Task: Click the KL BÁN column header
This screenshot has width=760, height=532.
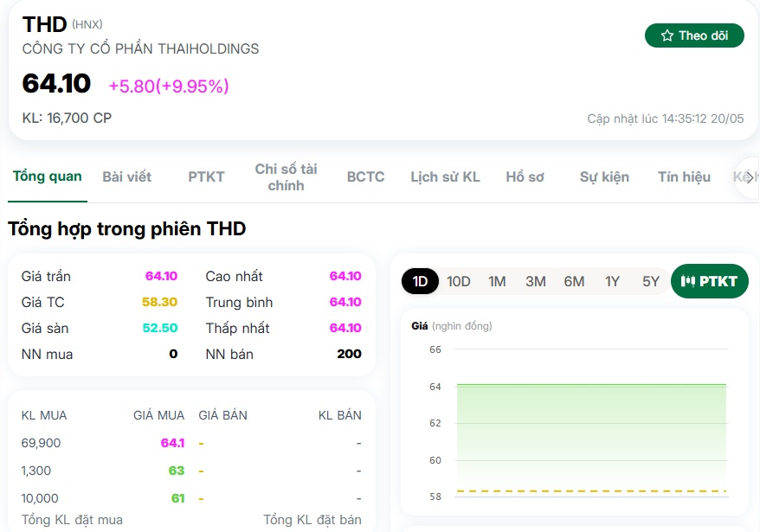Action: [x=340, y=415]
